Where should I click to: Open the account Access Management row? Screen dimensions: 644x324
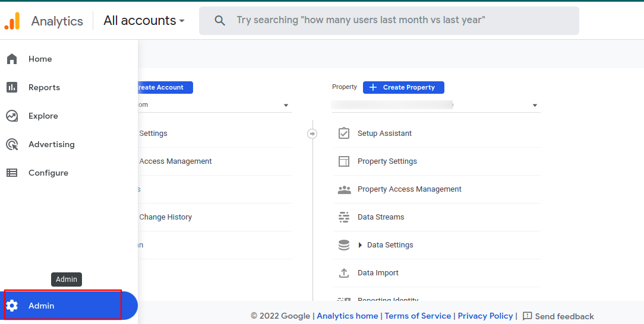[215, 161]
